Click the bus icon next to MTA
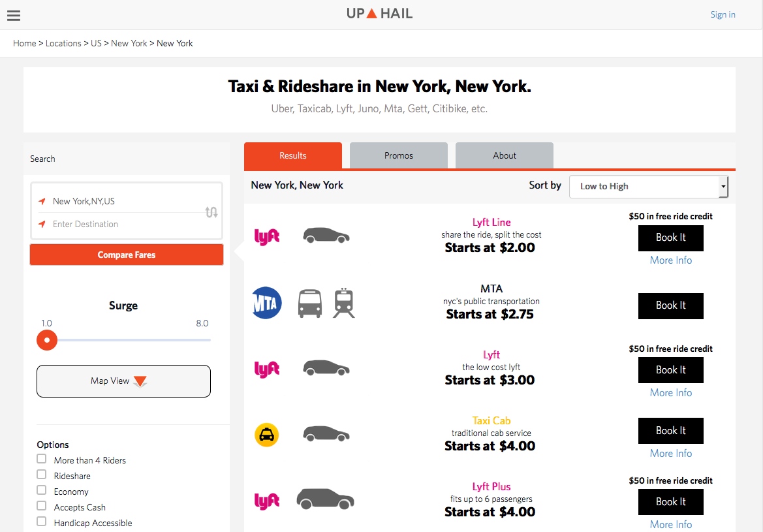 click(x=309, y=302)
